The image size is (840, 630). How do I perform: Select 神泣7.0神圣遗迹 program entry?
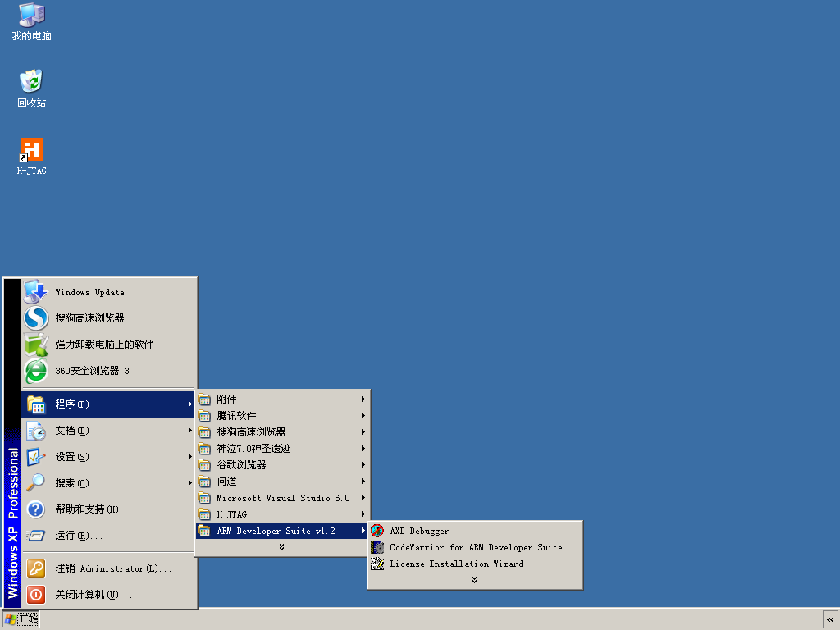282,449
